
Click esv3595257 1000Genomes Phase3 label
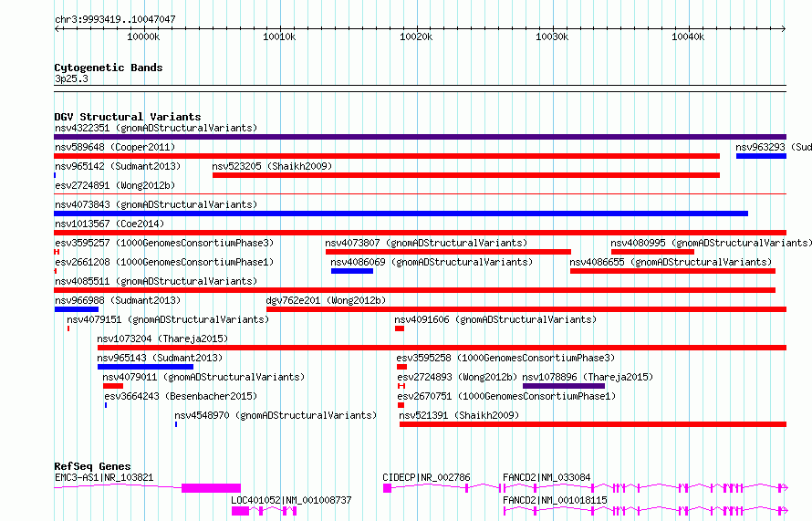click(164, 243)
